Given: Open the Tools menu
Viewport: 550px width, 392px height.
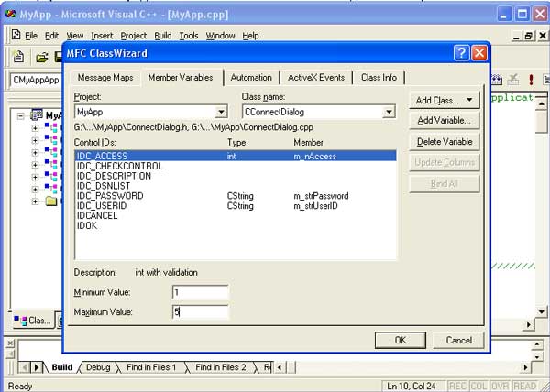Looking at the screenshot, I should [189, 36].
